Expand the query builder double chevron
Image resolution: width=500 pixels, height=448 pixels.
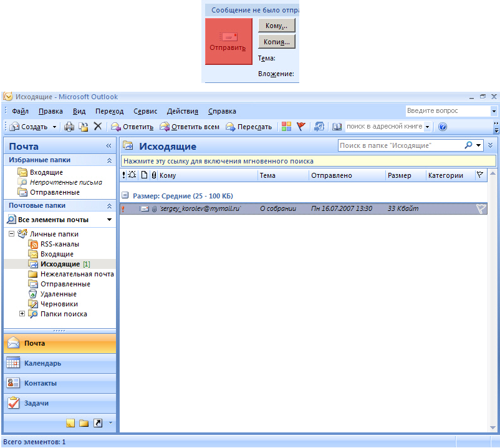coord(491,145)
